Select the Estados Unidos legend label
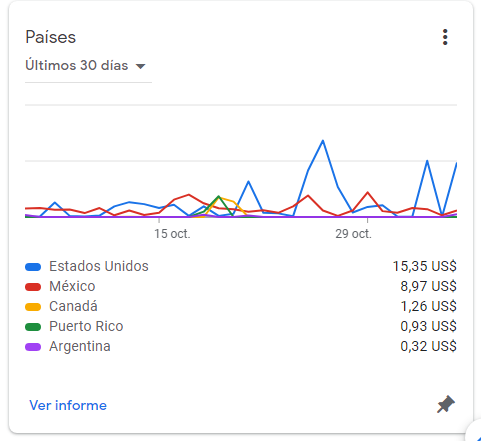The image size is (481, 441). tap(99, 266)
